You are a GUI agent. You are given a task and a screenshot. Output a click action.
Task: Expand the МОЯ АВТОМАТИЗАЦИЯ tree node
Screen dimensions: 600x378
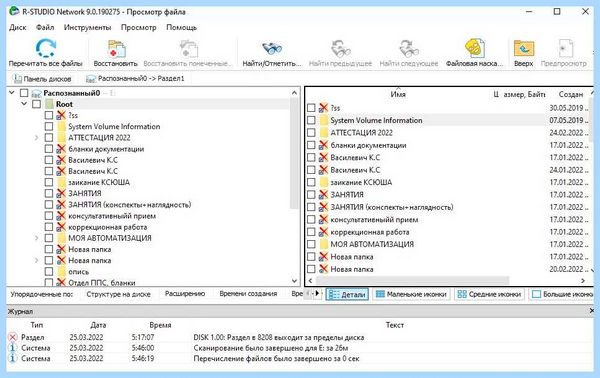click(37, 238)
